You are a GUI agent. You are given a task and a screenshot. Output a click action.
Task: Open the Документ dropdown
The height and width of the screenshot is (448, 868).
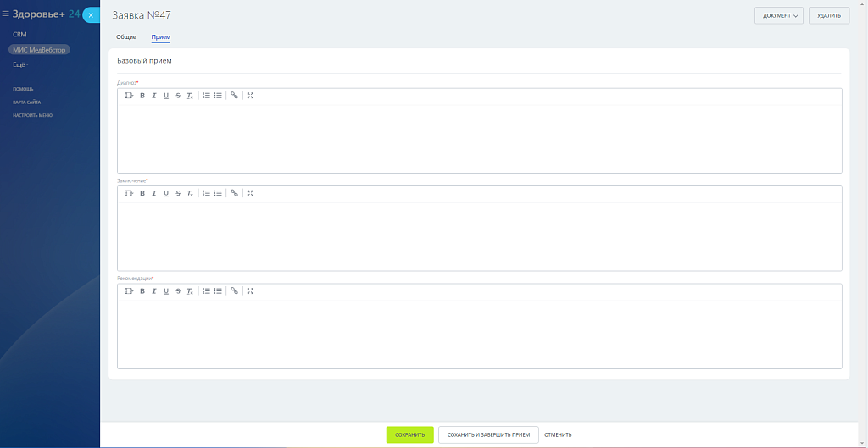point(778,15)
